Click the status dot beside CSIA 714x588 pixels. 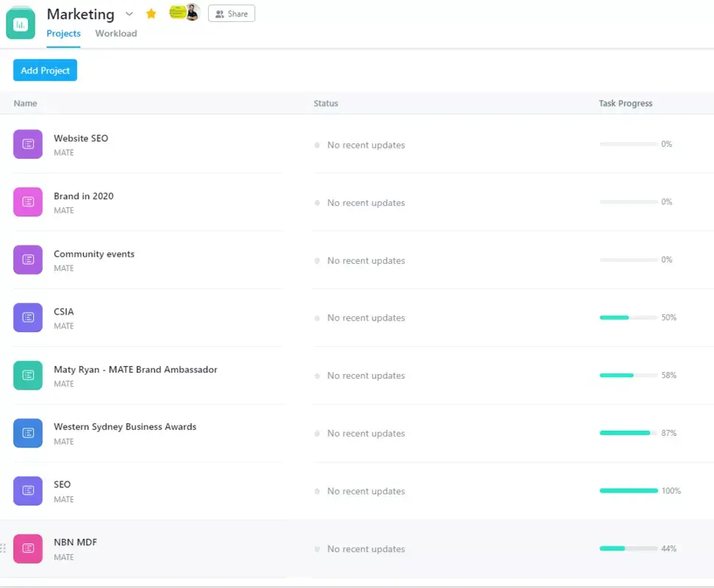(318, 318)
